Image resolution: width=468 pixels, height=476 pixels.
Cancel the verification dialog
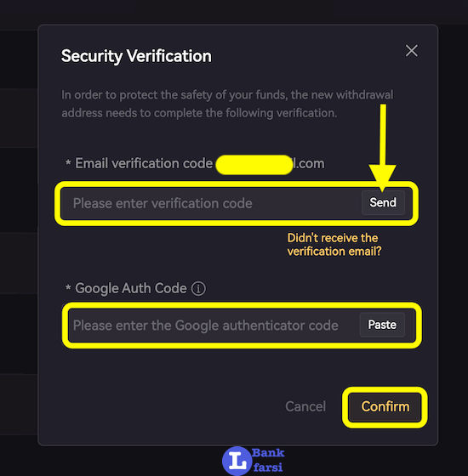pos(305,406)
